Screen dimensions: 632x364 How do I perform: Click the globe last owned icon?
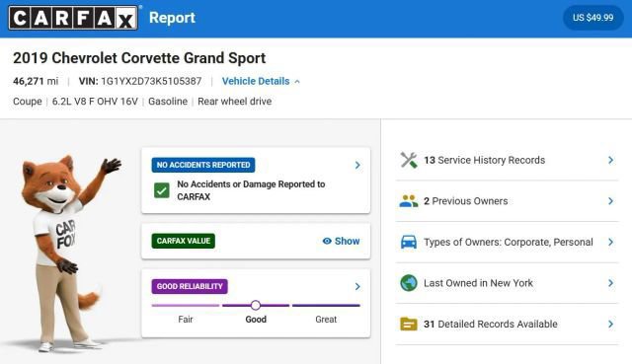(x=409, y=283)
